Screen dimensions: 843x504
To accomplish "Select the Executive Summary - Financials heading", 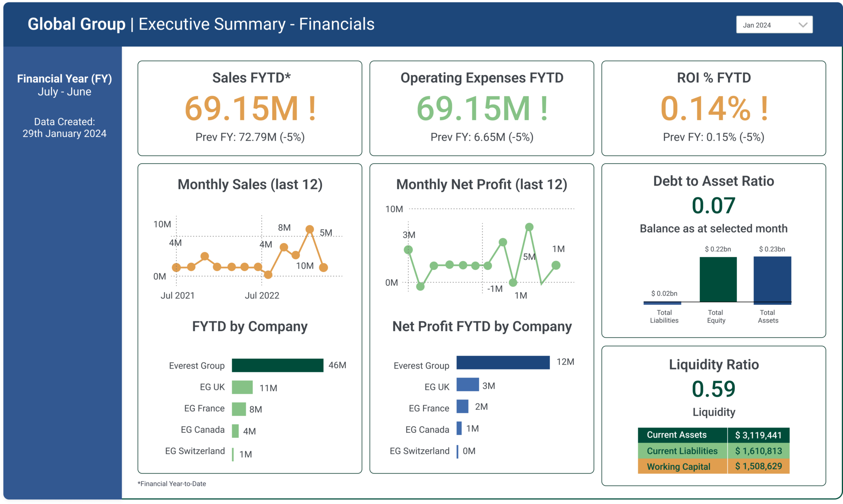I will click(x=256, y=25).
